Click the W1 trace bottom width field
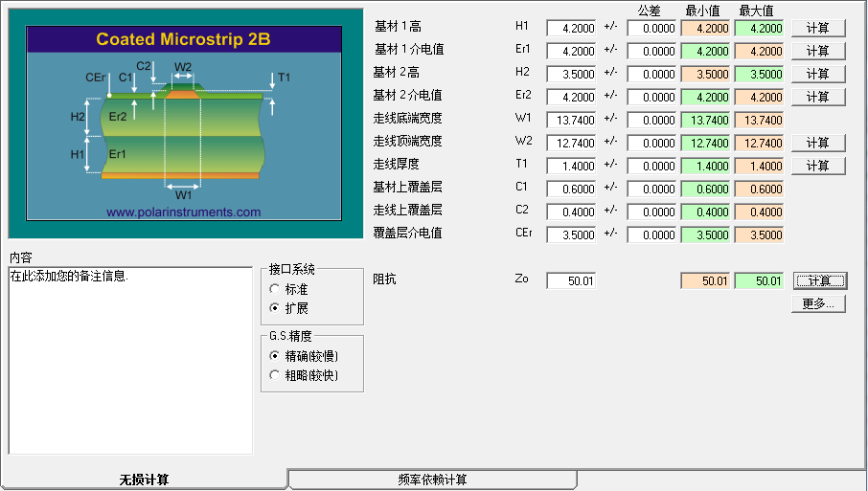The width and height of the screenshot is (868, 491). click(571, 120)
